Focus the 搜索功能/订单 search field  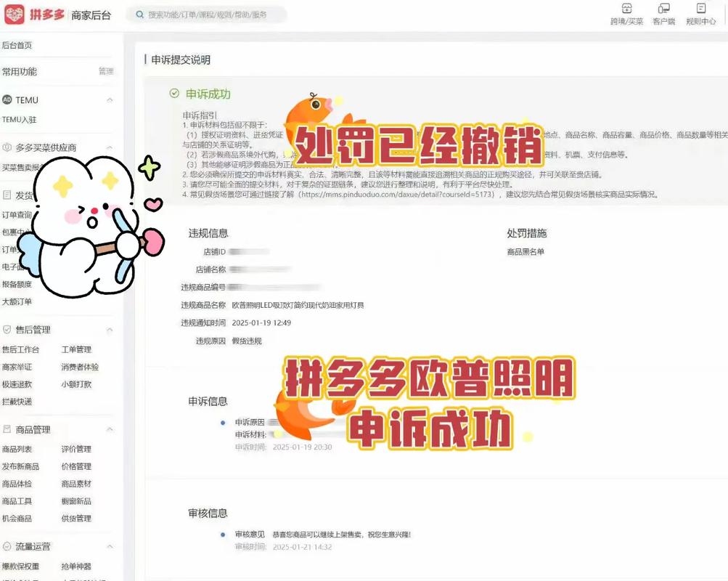click(206, 15)
